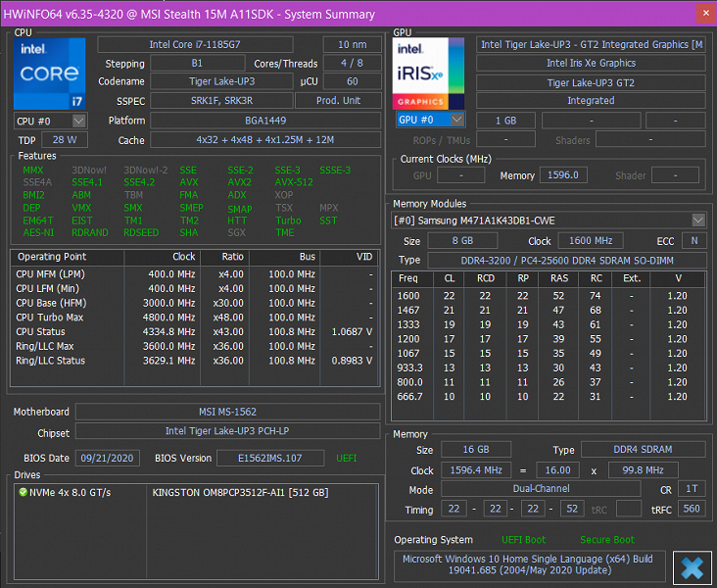The height and width of the screenshot is (588, 717).
Task: Click the Intel Tiger Lake-UP3 PCH-LP chipset field
Action: (x=226, y=432)
